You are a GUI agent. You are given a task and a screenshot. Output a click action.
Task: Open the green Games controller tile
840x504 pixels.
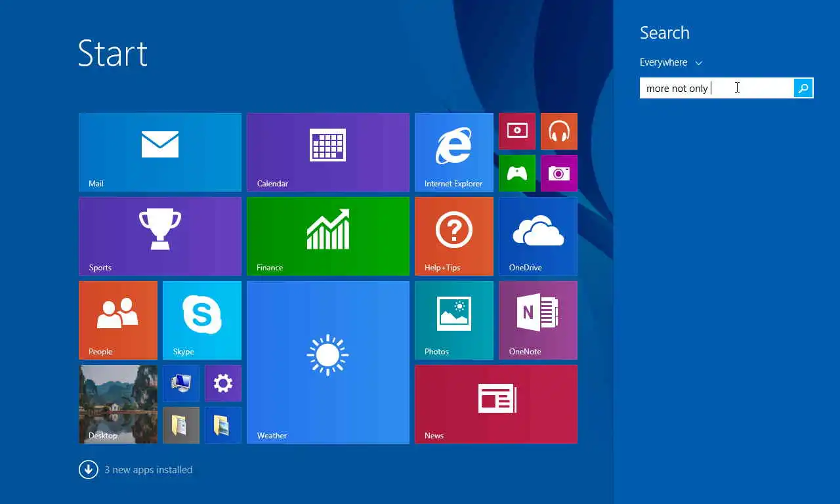(517, 173)
